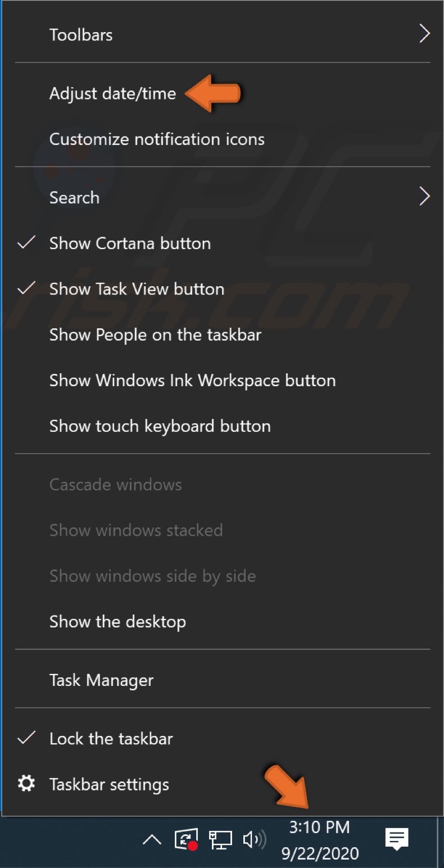This screenshot has height=868, width=444.
Task: Uncheck Lock the taskbar
Action: click(111, 738)
